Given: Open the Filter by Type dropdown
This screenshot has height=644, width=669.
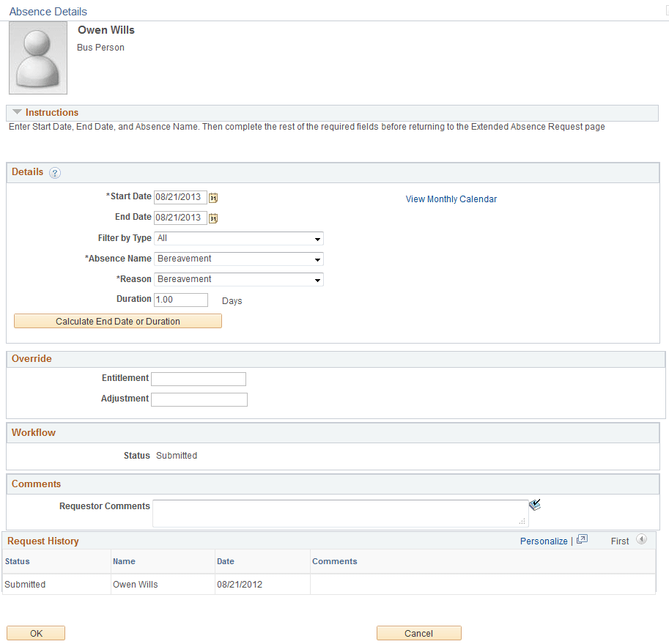Looking at the screenshot, I should [318, 238].
